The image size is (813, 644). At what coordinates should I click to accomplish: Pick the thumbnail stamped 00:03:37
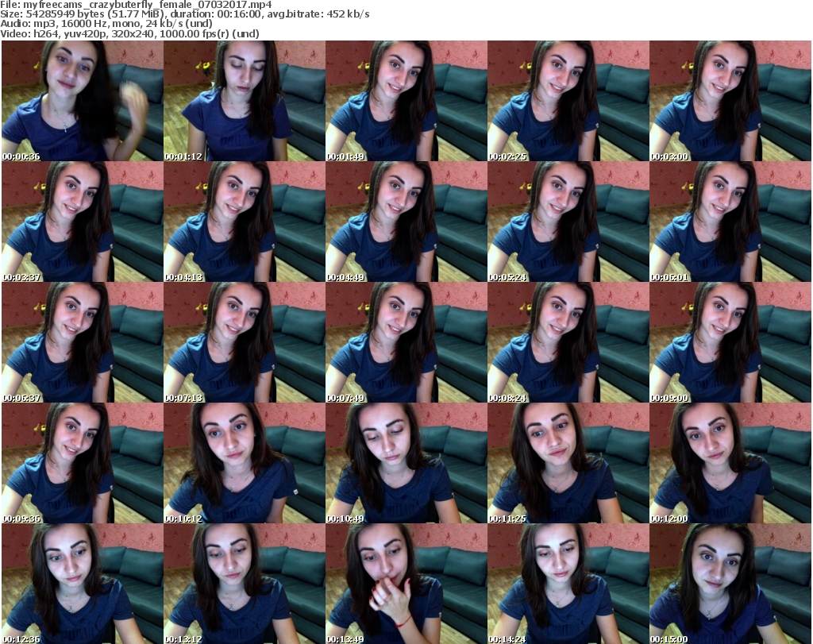(83, 222)
